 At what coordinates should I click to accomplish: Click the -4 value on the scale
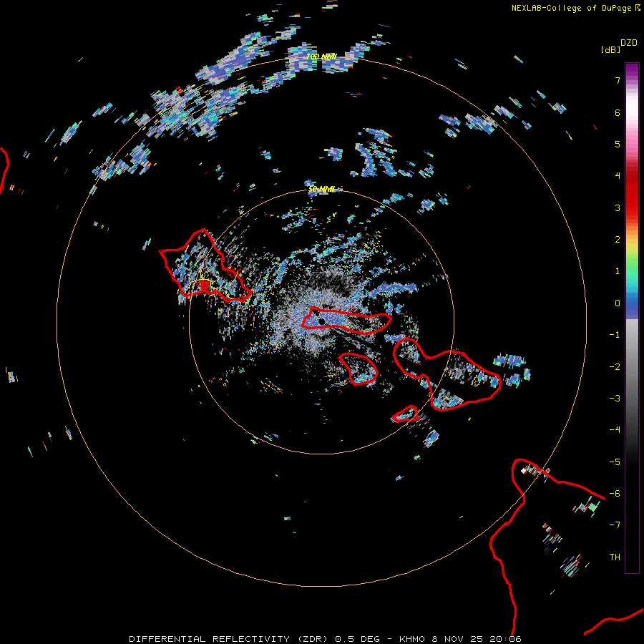pos(615,430)
